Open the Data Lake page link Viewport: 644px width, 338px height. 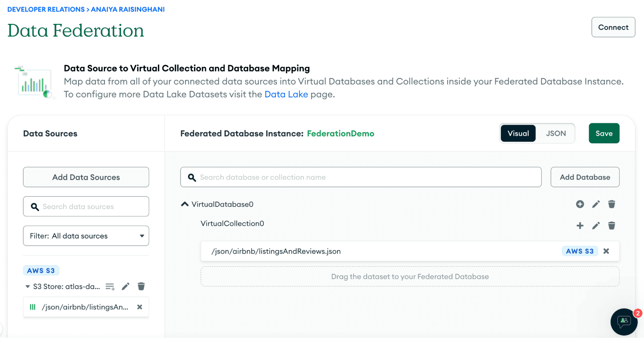(x=286, y=94)
